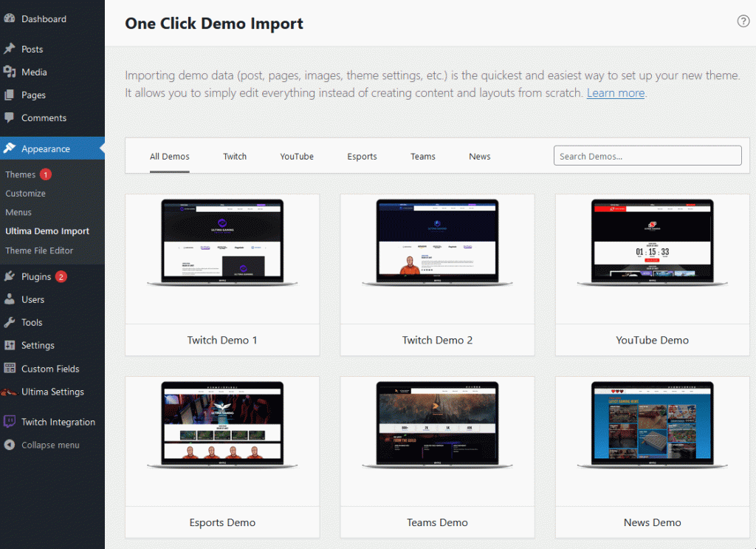This screenshot has height=549, width=756.
Task: Open Menus under Appearance
Action: [18, 212]
